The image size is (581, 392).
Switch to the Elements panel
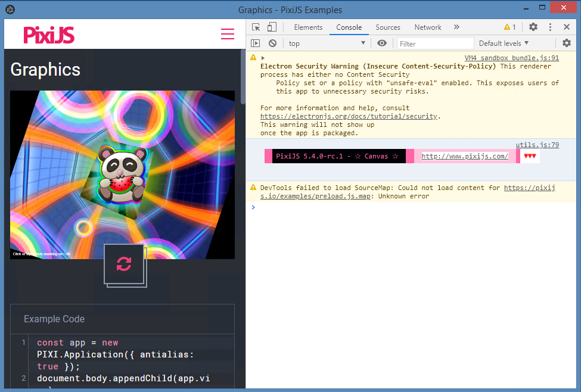coord(308,27)
